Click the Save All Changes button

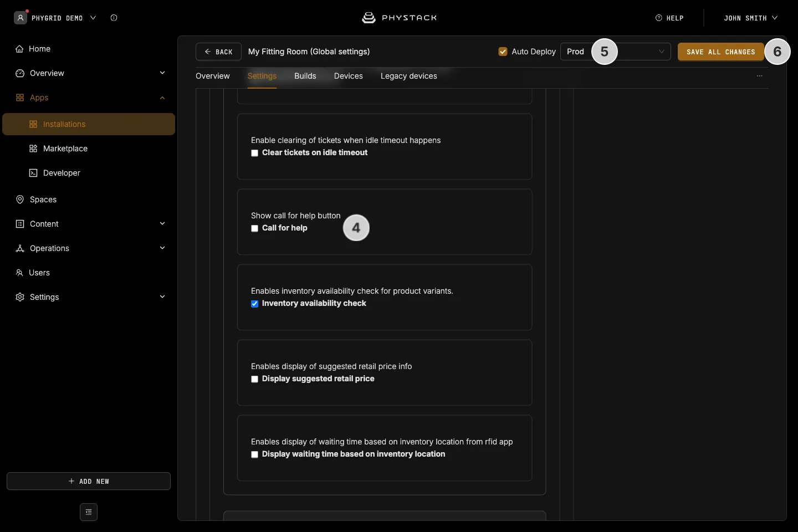721,52
